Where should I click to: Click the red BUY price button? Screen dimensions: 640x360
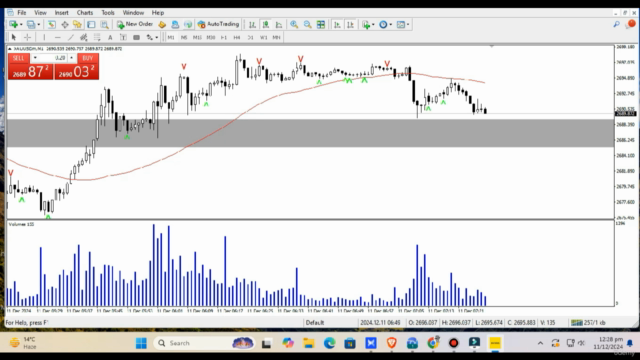[77, 71]
